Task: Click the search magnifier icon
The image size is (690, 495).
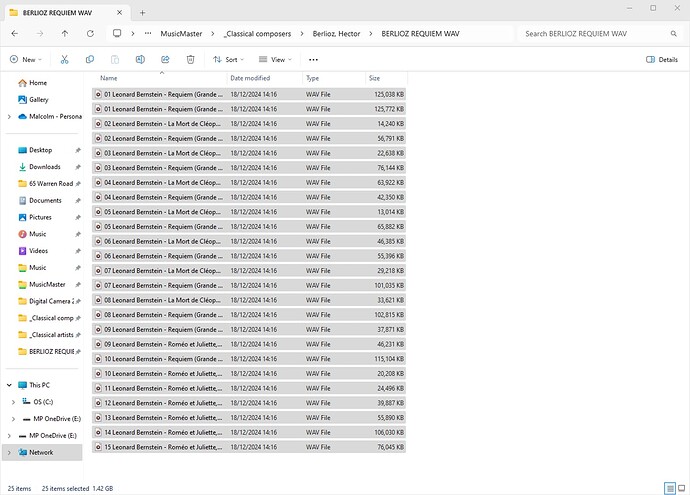Action: 673,33
